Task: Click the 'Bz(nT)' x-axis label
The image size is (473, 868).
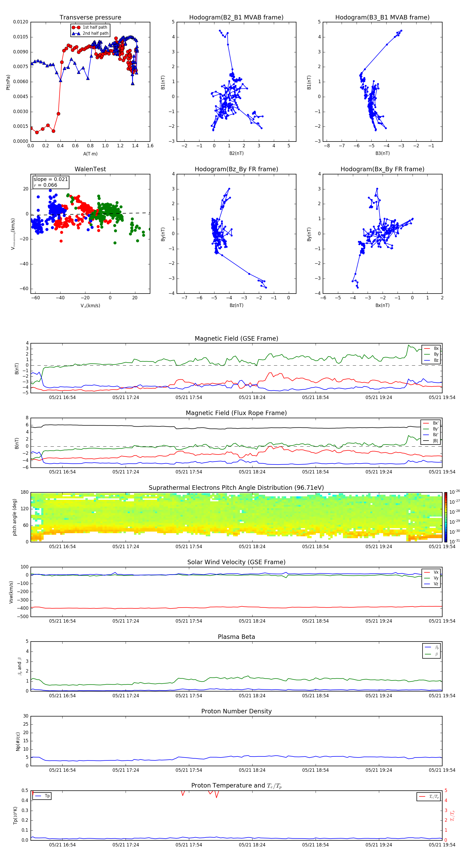Action: click(x=236, y=305)
